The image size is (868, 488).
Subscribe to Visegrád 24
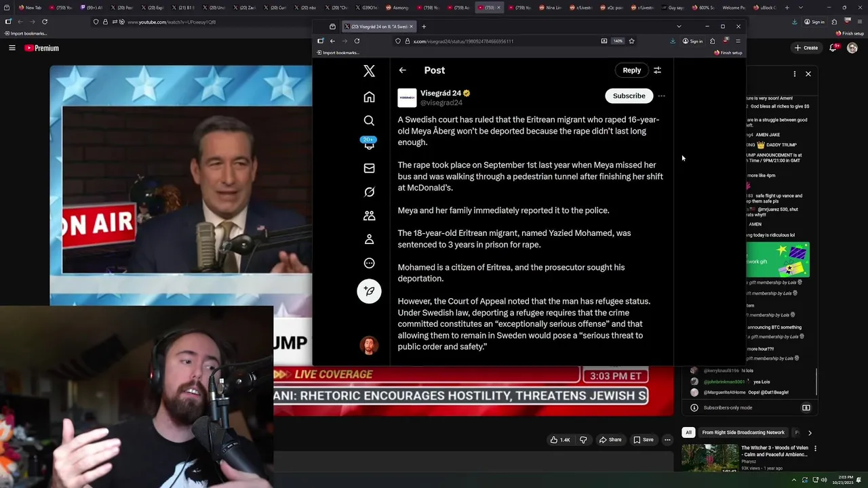point(629,96)
